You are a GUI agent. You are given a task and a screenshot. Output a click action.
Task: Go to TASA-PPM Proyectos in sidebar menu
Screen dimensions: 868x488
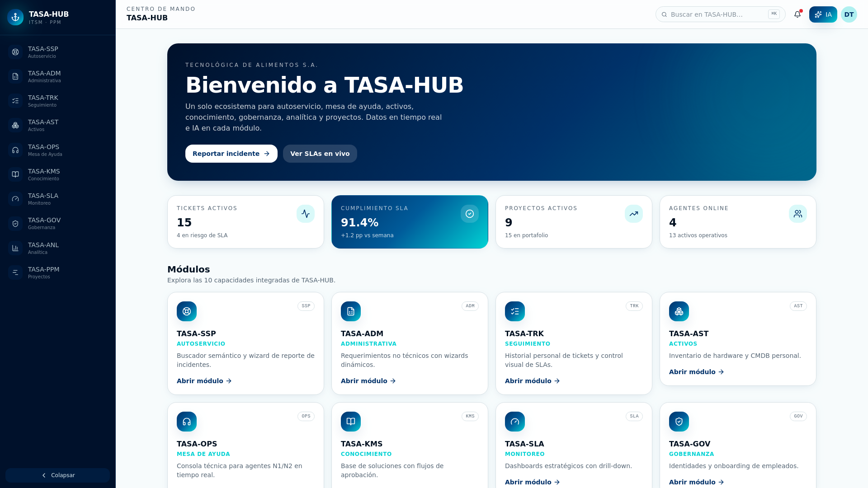[58, 272]
